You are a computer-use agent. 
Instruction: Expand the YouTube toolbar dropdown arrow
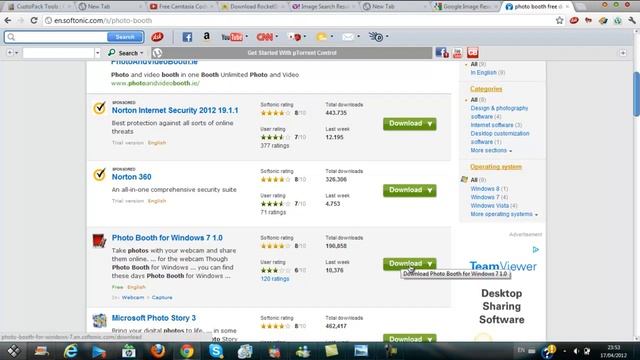[x=247, y=37]
